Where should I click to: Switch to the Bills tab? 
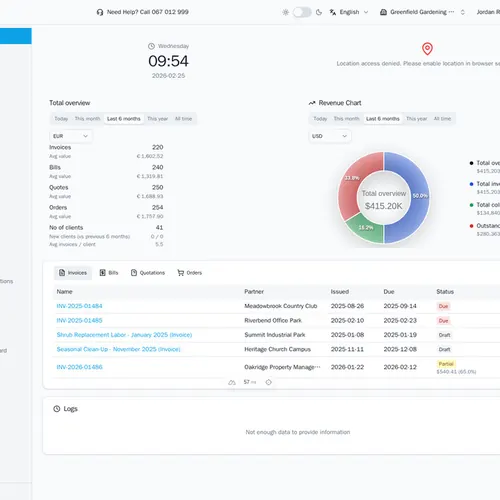[x=109, y=273]
